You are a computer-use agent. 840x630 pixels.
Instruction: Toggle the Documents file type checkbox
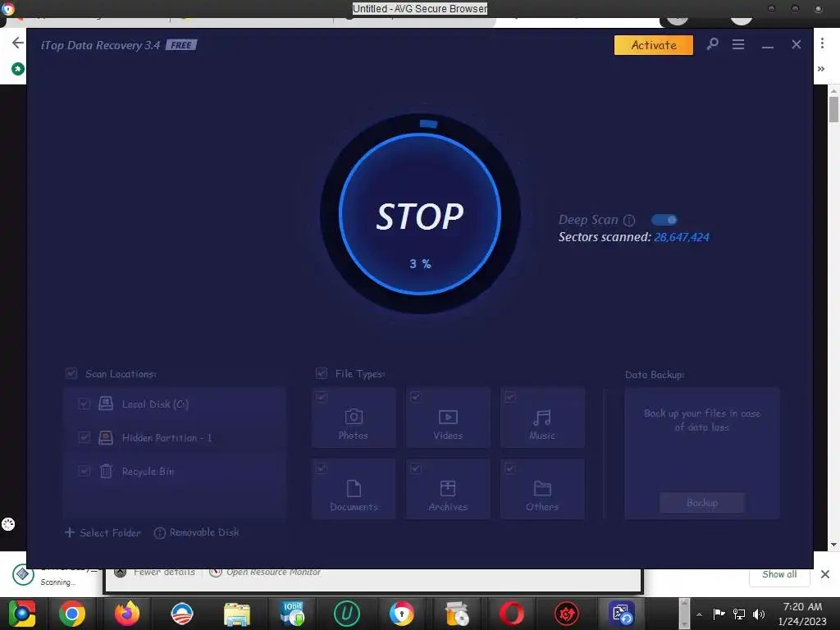pos(322,468)
